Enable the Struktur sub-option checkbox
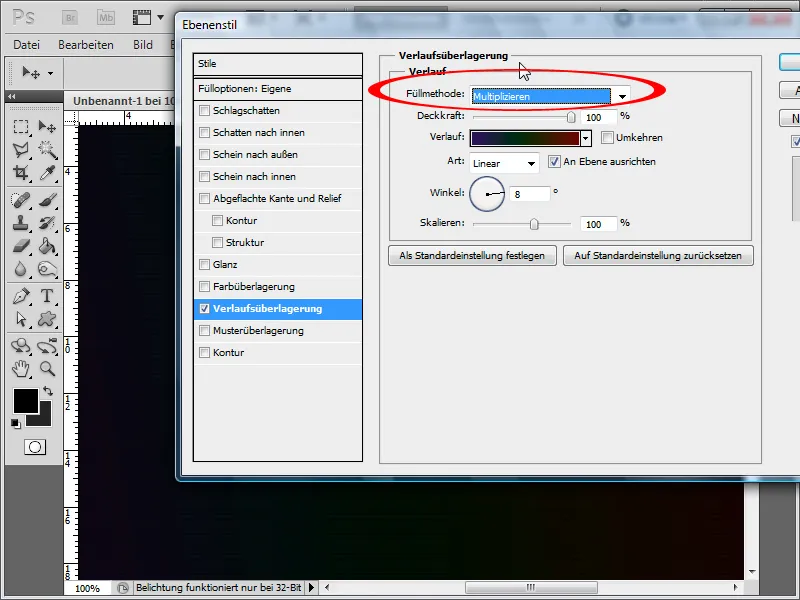Screen dimensions: 800x600 (x=217, y=242)
